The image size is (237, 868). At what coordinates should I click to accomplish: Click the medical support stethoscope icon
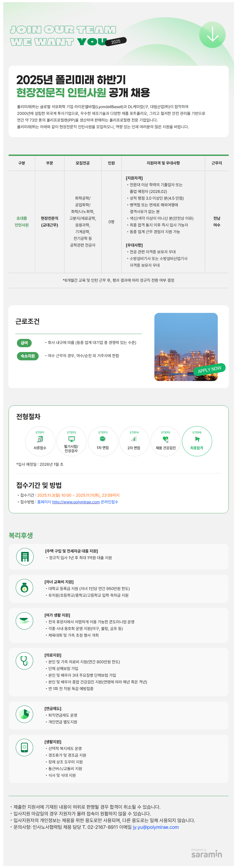[24, 661]
